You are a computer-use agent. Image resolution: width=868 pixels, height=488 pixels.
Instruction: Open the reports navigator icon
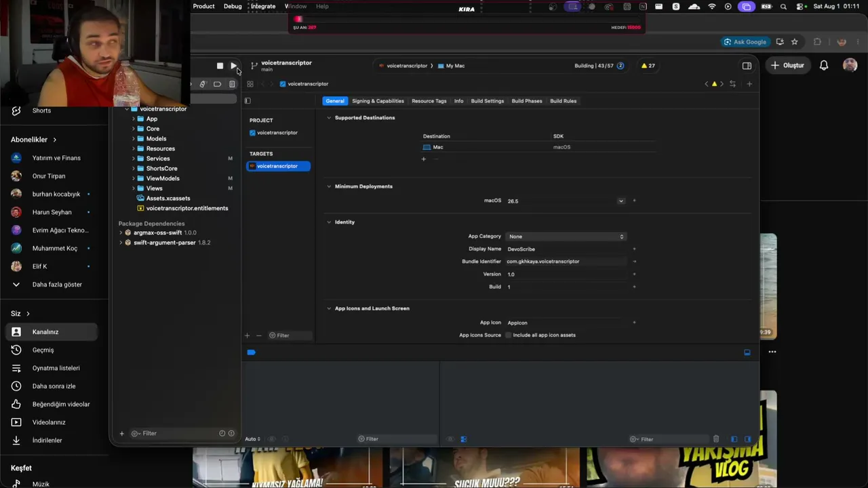(232, 84)
